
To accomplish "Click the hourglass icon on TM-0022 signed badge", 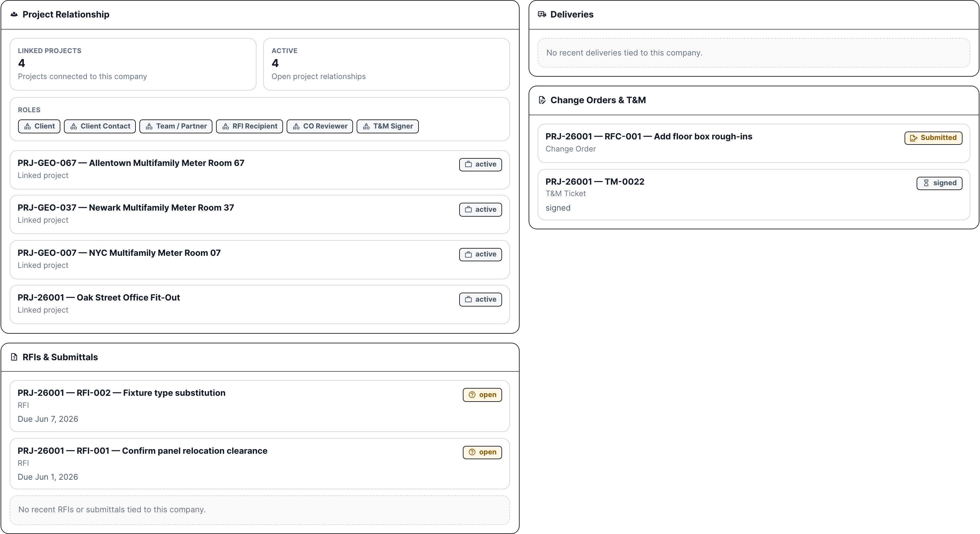I will coord(926,183).
